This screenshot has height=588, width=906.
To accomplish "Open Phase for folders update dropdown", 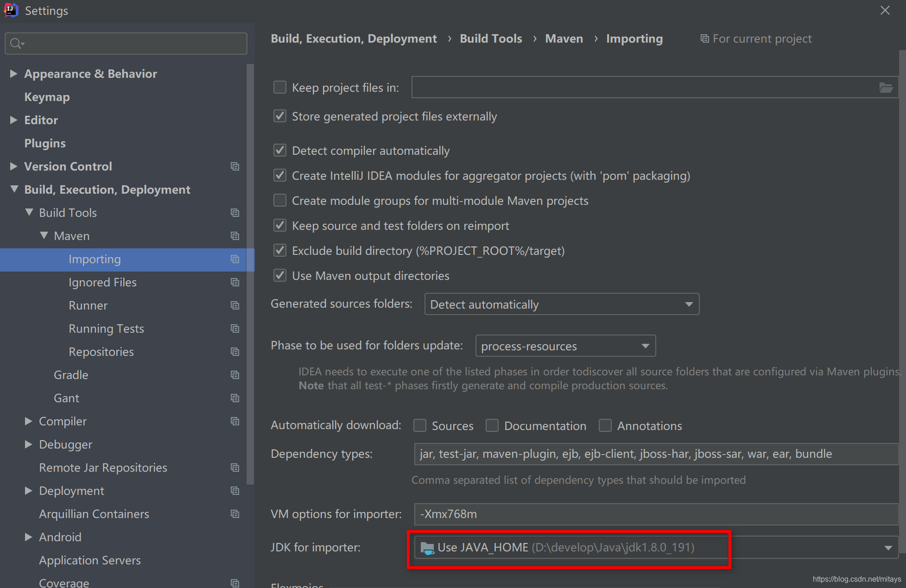I will coord(565,346).
